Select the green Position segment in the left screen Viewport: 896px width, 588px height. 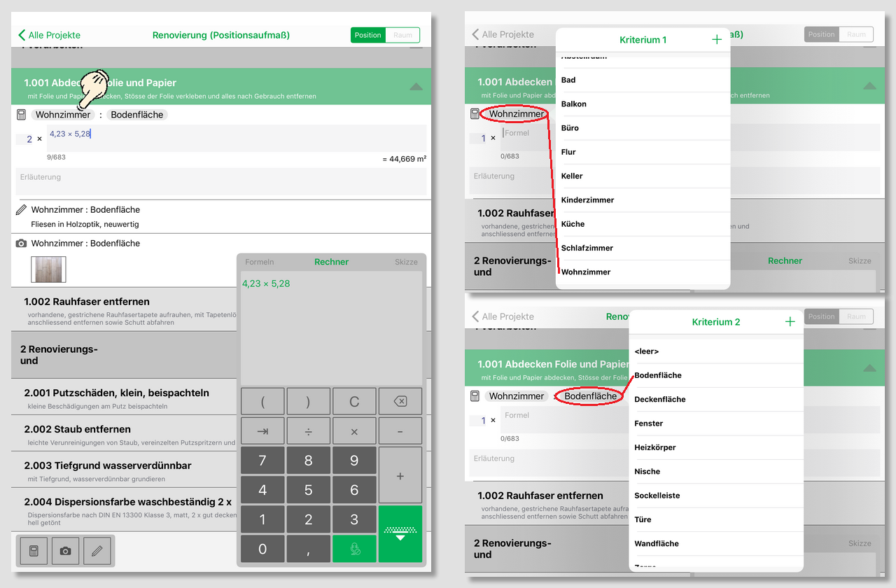pyautogui.click(x=368, y=35)
